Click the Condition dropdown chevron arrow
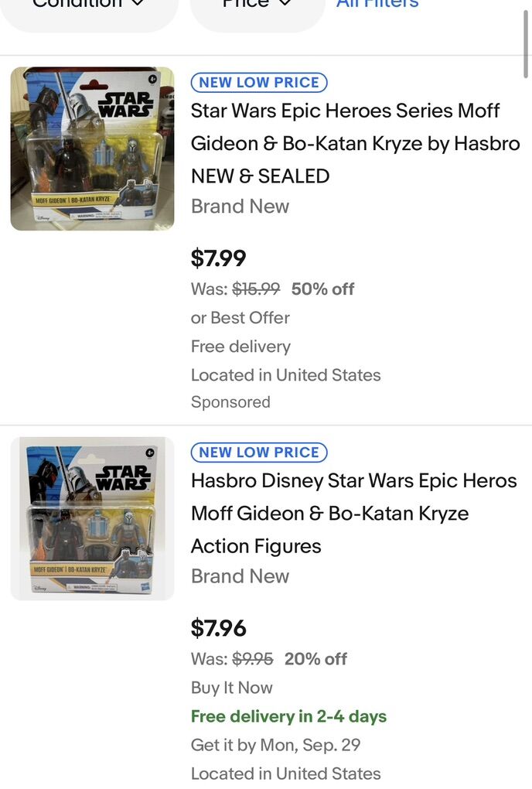Screen dimensions: 532x789 (x=138, y=4)
